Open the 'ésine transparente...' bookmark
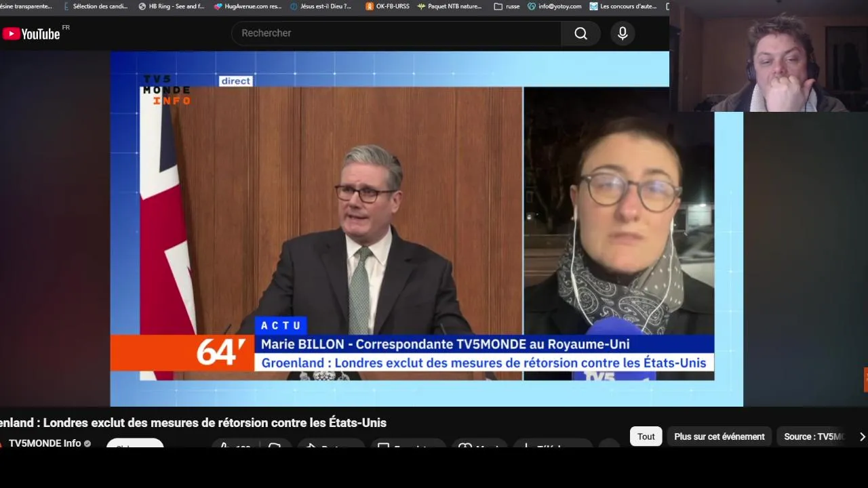The height and width of the screenshot is (488, 868). [26, 6]
